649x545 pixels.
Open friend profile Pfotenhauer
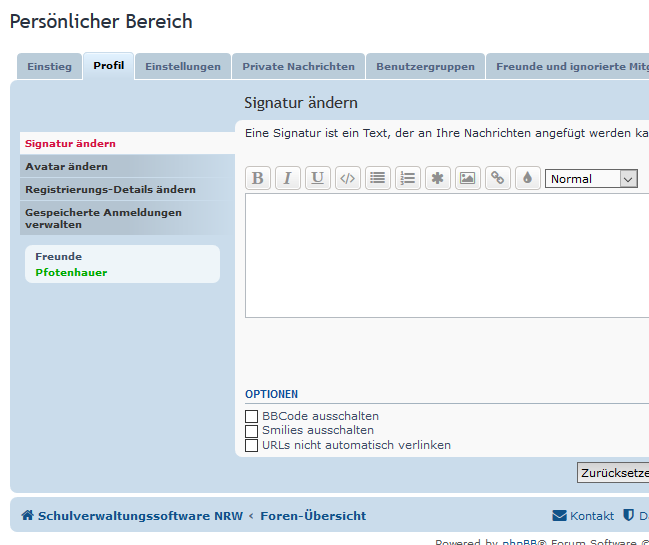[x=71, y=272]
